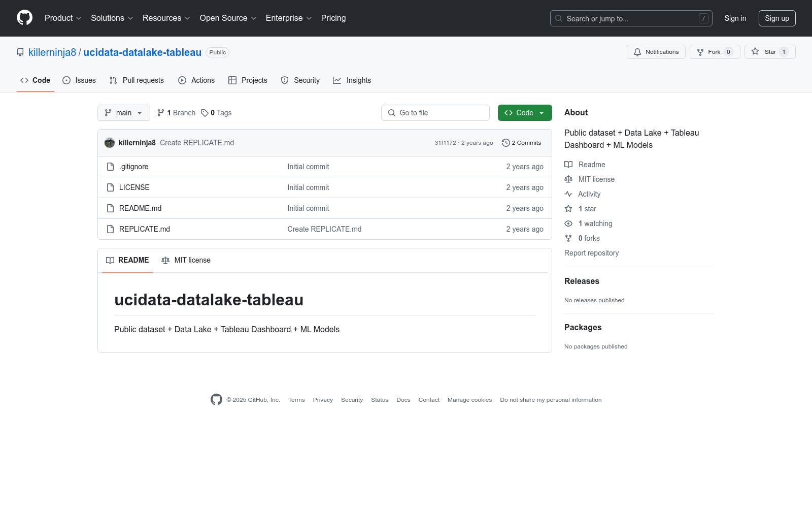Click Manage cookies in footer
Screen dimensions: 812x508
tap(469, 400)
